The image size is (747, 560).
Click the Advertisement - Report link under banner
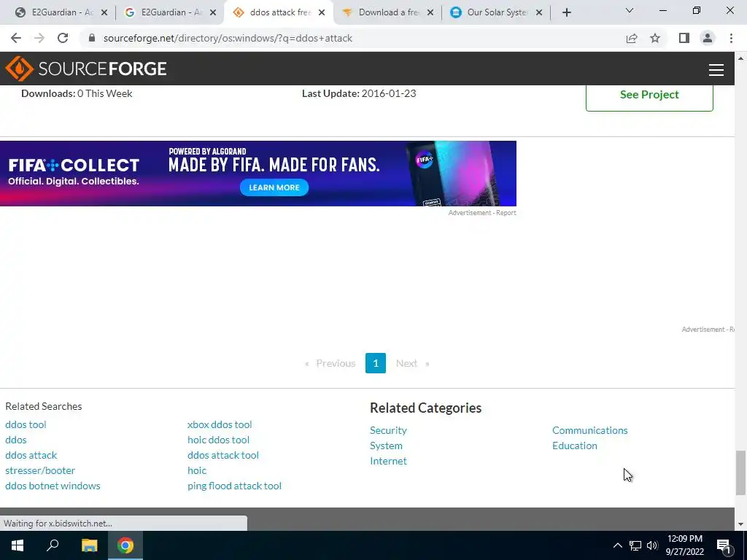coord(482,213)
